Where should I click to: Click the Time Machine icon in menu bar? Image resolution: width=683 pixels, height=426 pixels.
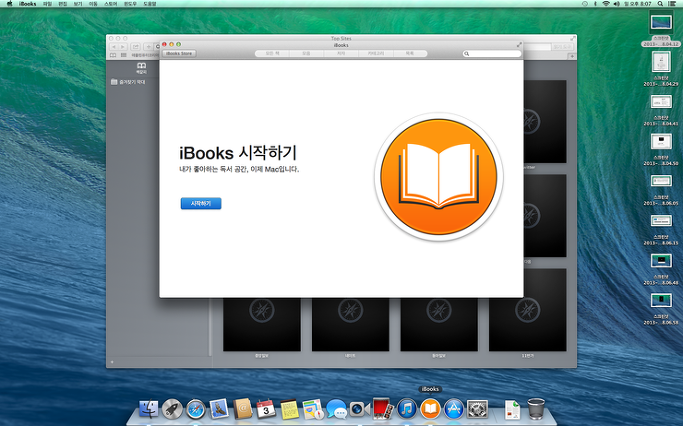pyautogui.click(x=585, y=3)
